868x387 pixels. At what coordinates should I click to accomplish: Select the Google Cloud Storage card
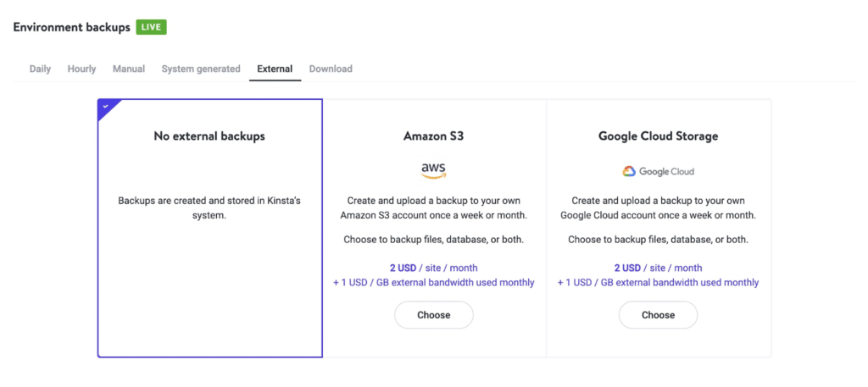pos(659,229)
